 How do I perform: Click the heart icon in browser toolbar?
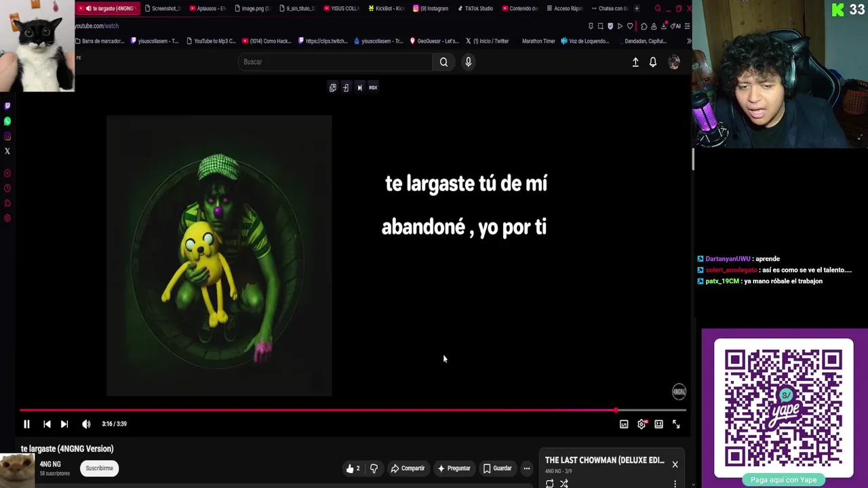tap(629, 26)
